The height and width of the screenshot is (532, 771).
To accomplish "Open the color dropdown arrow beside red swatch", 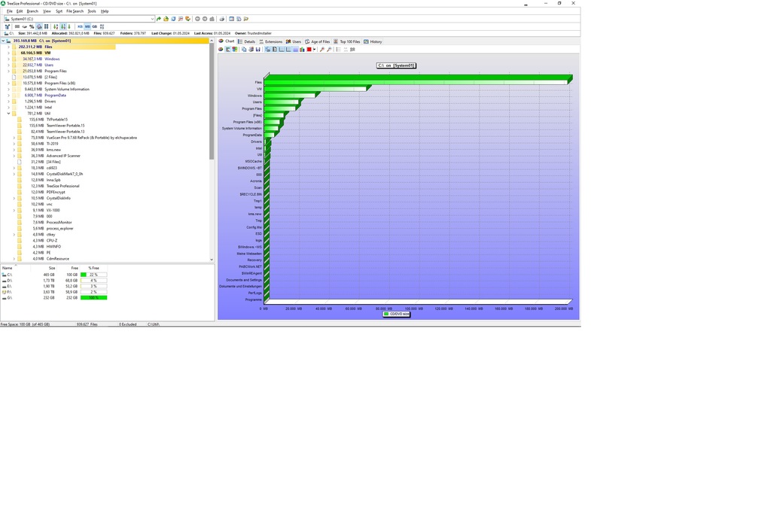I will (314, 49).
